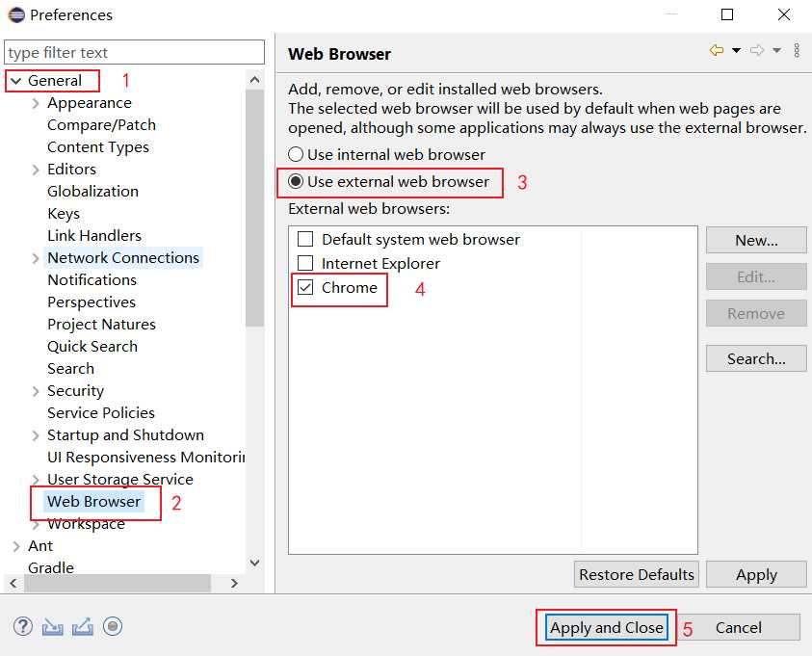Open Keys preferences
The height and width of the screenshot is (656, 812).
tap(64, 213)
